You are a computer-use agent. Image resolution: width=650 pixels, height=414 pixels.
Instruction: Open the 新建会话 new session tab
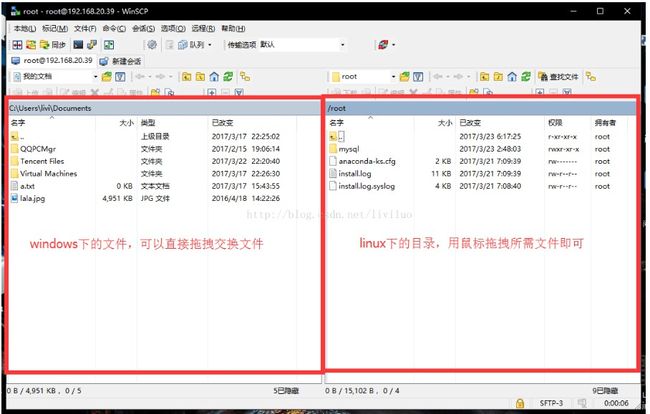pyautogui.click(x=121, y=61)
